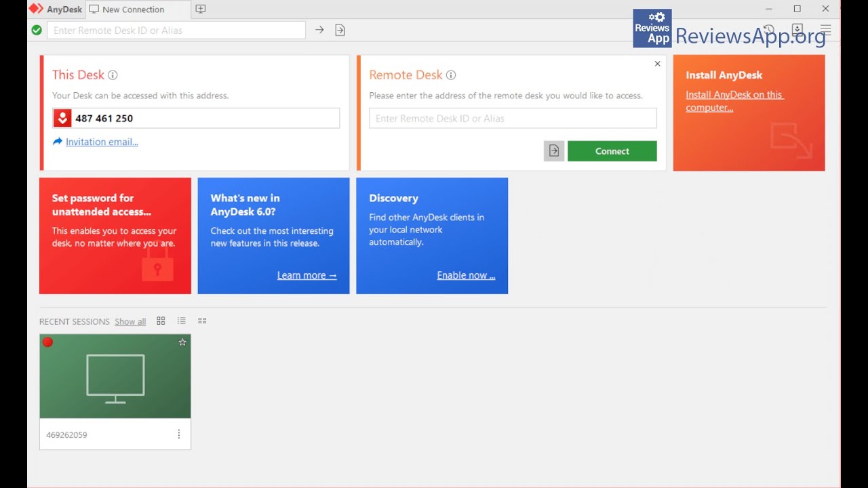868x488 pixels.
Task: Maximize the AnyDesk window
Action: (797, 9)
